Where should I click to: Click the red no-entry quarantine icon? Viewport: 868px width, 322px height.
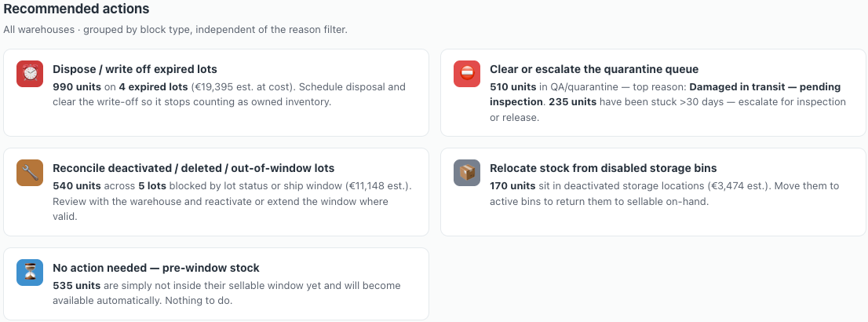(x=467, y=74)
